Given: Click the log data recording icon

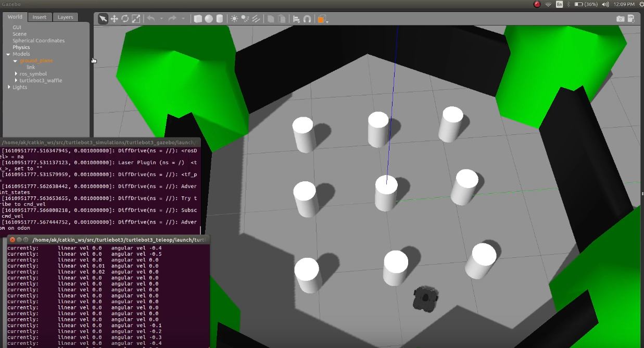Looking at the screenshot, I should click(632, 19).
